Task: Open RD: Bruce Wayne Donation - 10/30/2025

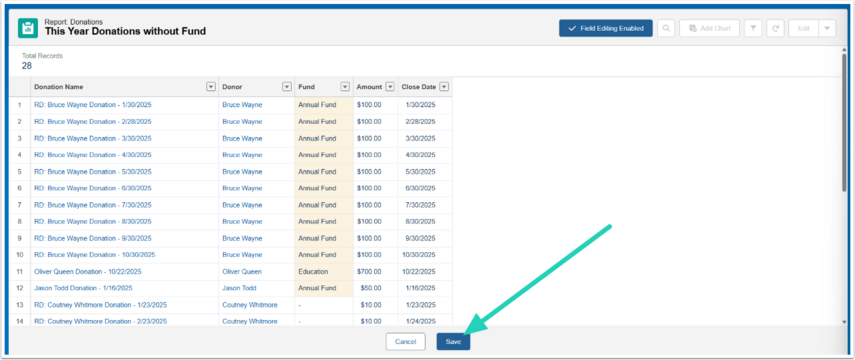Action: pyautogui.click(x=95, y=255)
